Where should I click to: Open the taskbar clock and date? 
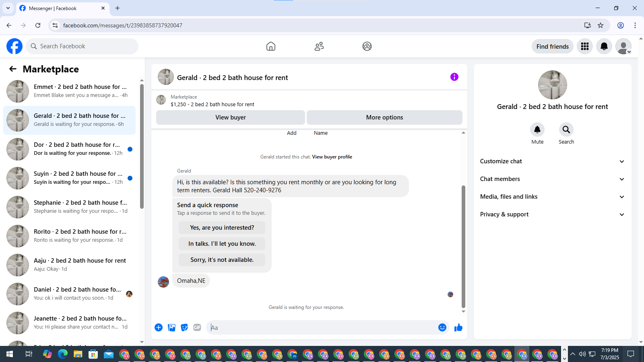(x=610, y=354)
